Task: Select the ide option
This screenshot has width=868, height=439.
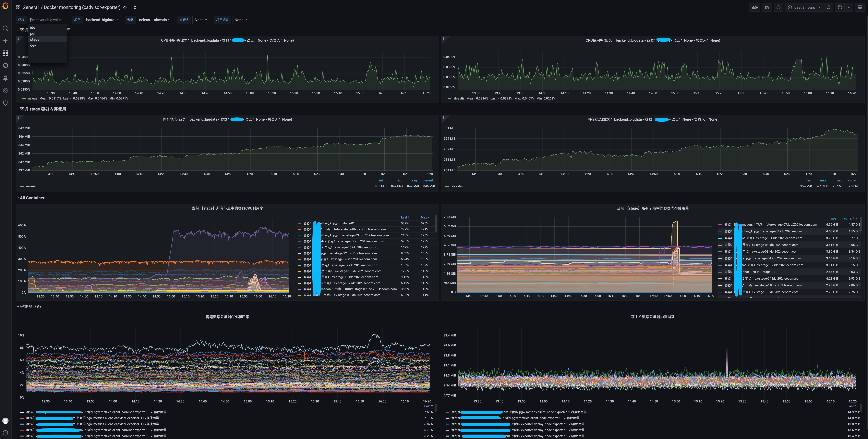Action: pos(47,28)
